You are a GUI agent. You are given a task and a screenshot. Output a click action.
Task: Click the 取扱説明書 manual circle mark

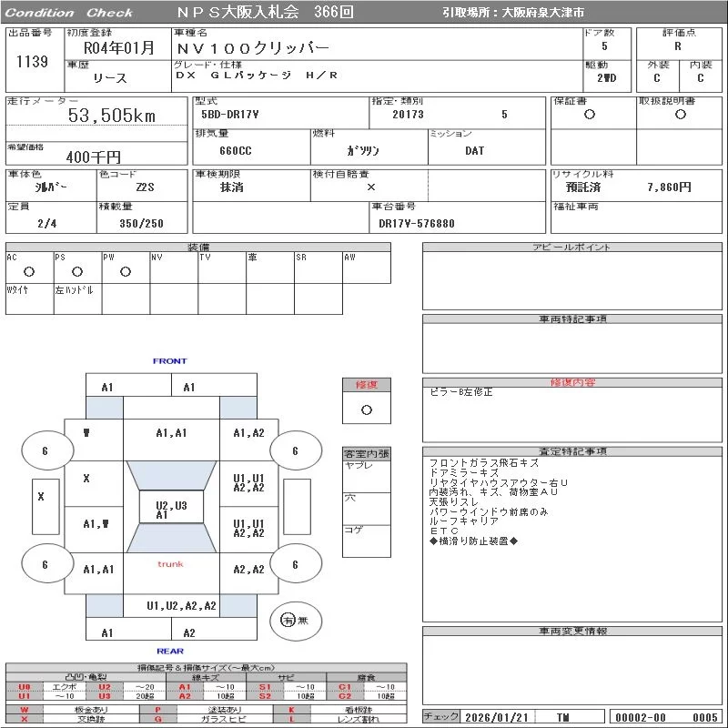(x=680, y=115)
